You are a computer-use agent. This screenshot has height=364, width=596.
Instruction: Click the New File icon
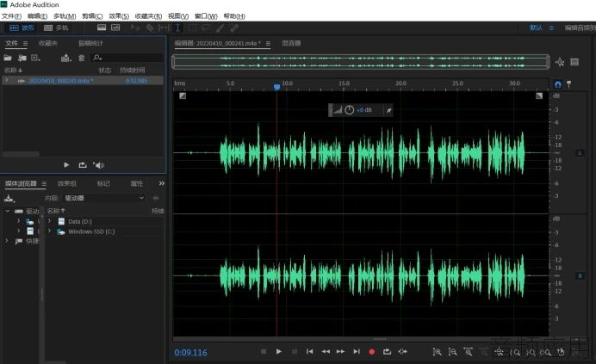(35, 58)
